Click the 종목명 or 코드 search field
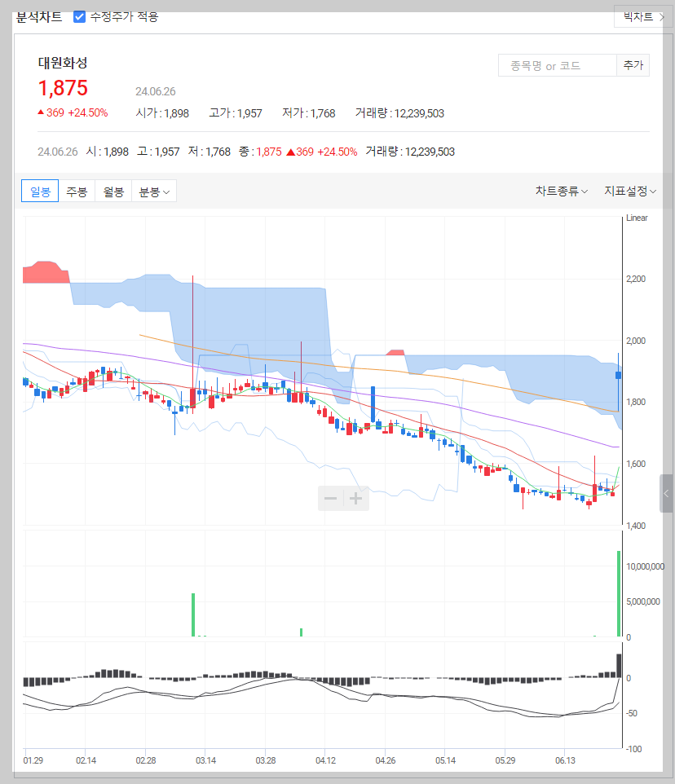 [x=557, y=65]
